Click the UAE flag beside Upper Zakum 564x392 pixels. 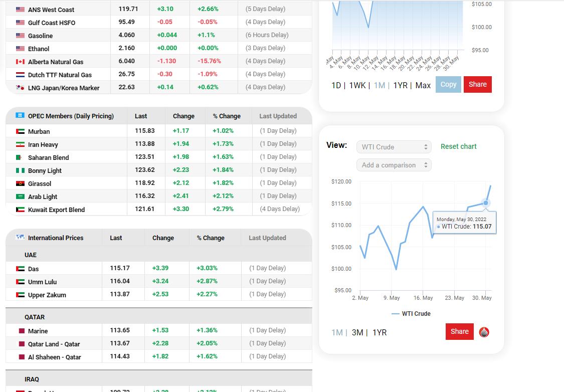[x=20, y=295]
